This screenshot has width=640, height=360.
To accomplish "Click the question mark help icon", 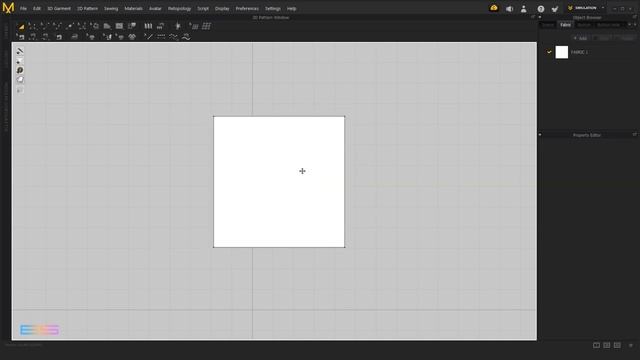I will click(541, 9).
